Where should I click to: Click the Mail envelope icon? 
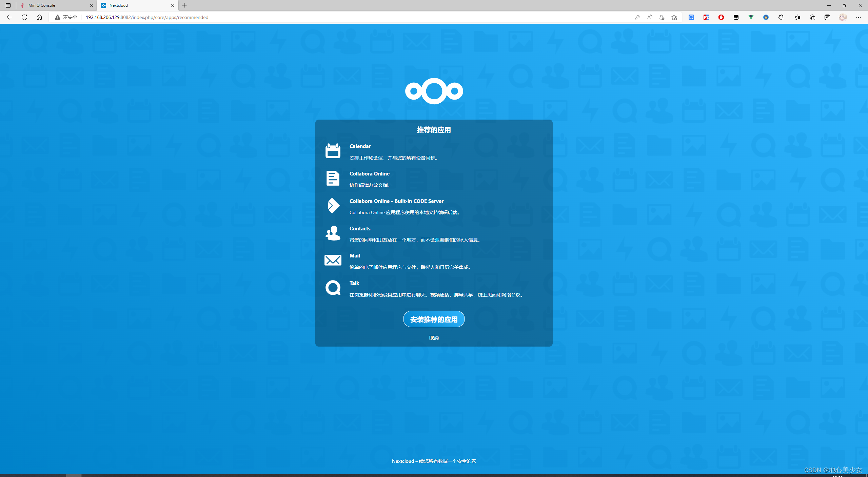point(333,260)
